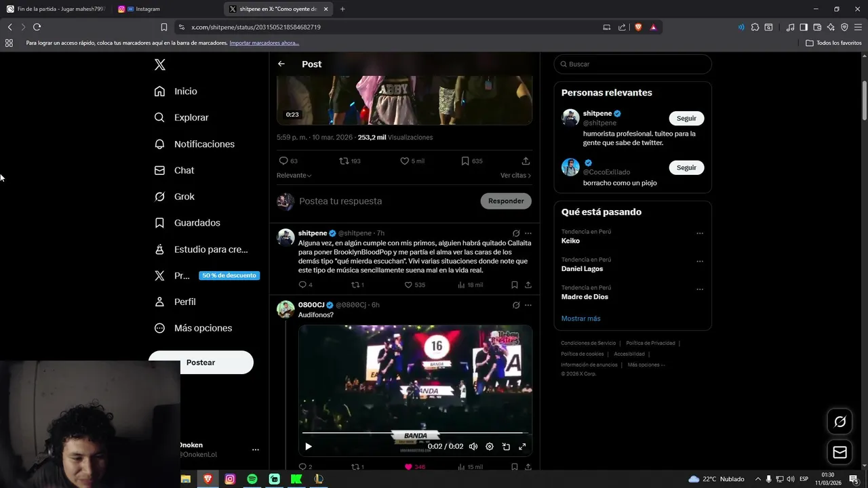Open floating Grok button

pyautogui.click(x=840, y=422)
